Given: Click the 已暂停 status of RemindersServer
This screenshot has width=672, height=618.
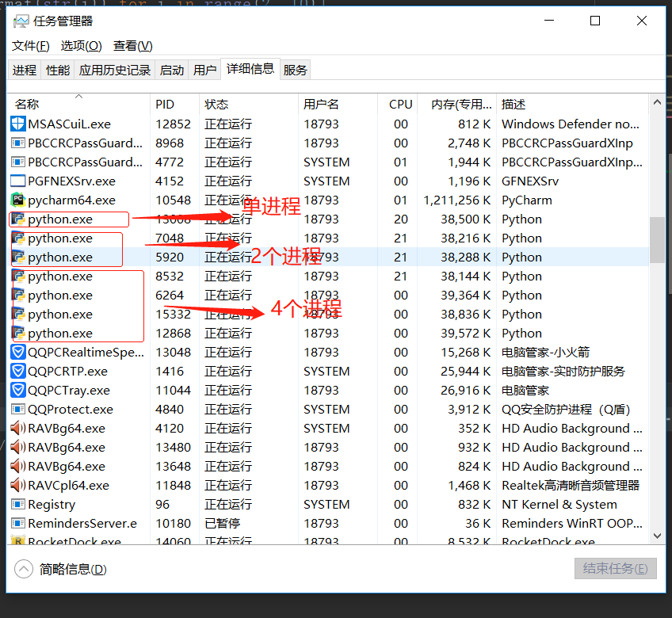Looking at the screenshot, I should pyautogui.click(x=222, y=523).
